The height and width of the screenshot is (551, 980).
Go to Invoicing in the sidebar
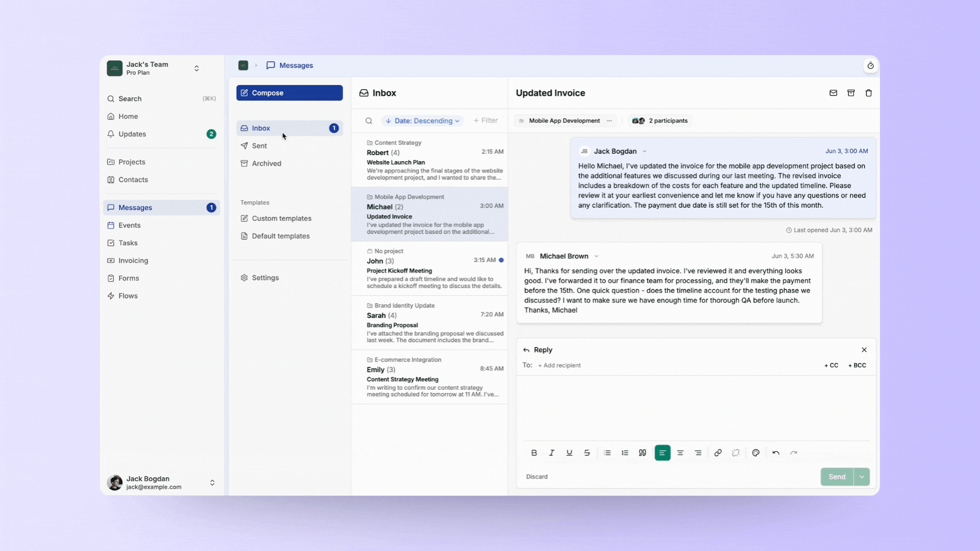pyautogui.click(x=133, y=261)
